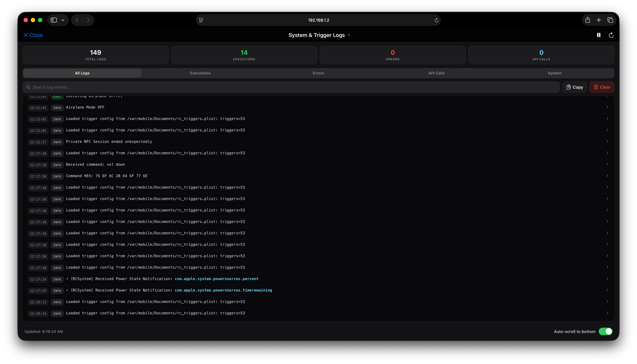
Task: Switch to the Executions tab
Action: 200,73
